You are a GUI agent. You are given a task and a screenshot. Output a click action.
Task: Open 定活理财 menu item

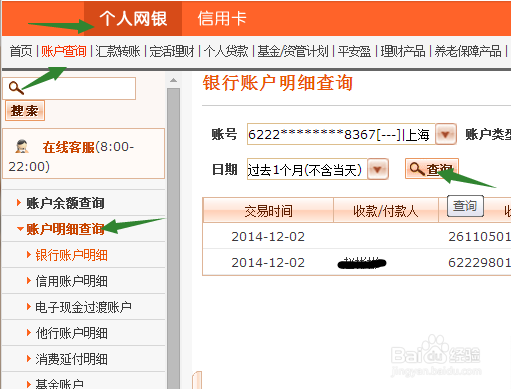pos(172,51)
